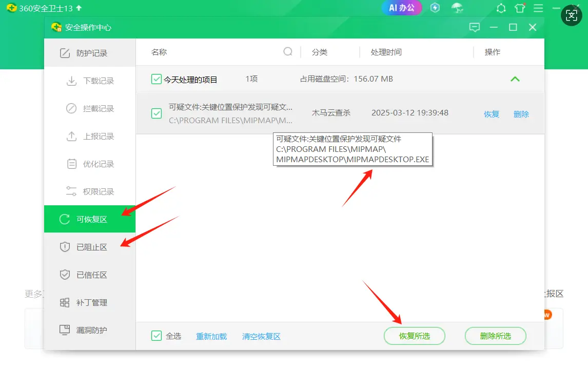This screenshot has height=368, width=588.
Task: Click the 恢复所选 button
Action: point(414,336)
